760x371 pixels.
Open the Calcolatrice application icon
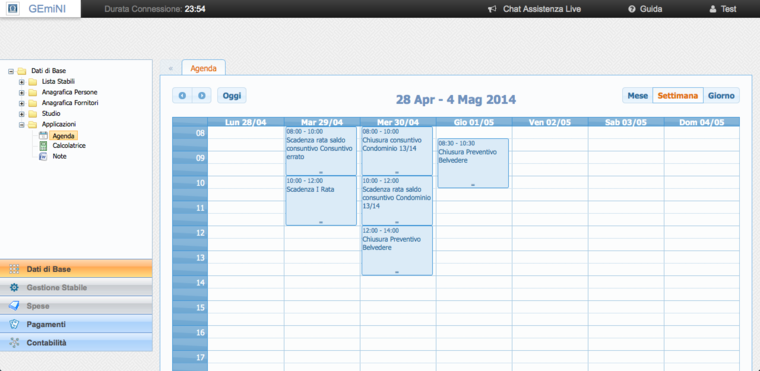pyautogui.click(x=43, y=145)
